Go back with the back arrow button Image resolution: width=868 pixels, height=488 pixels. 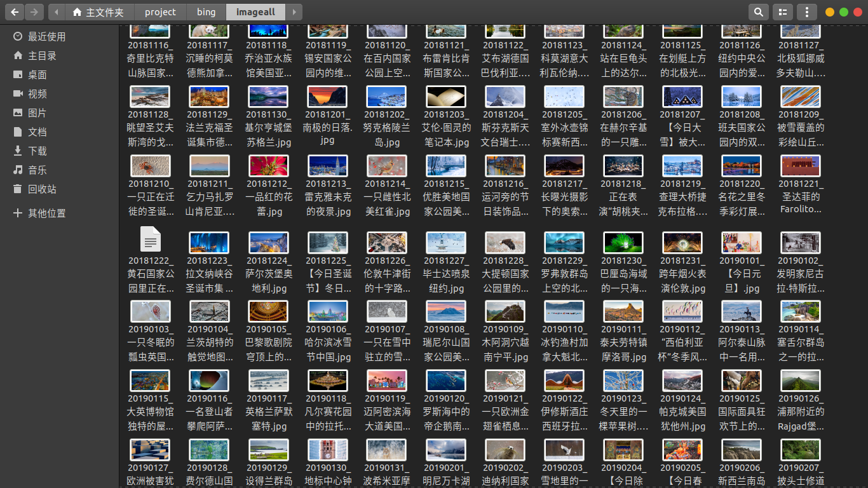pos(15,12)
